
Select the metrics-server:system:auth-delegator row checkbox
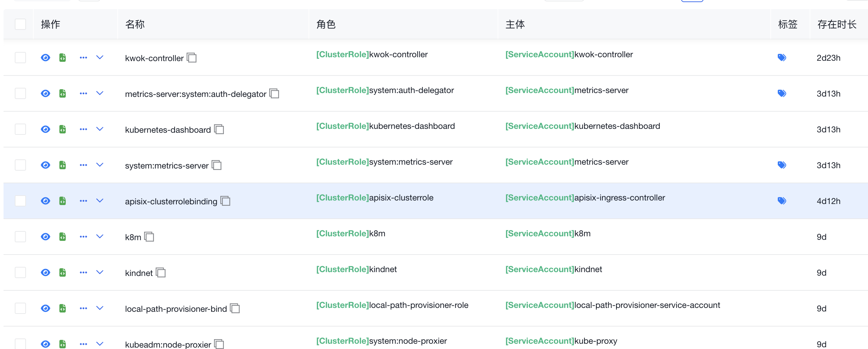[x=20, y=93]
